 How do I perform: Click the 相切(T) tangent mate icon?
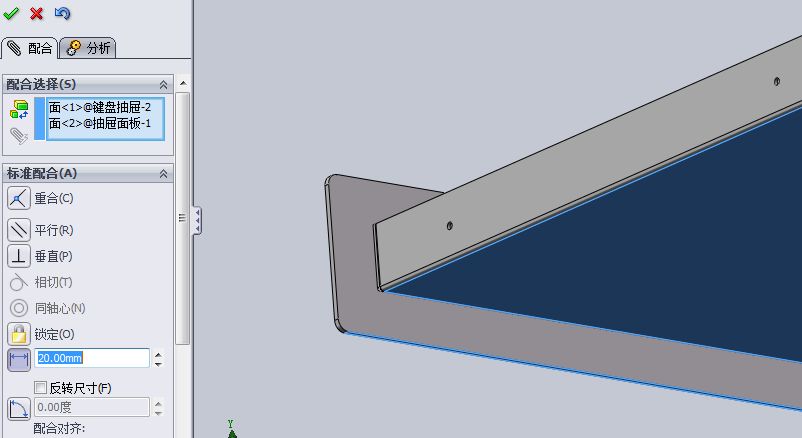(19, 282)
